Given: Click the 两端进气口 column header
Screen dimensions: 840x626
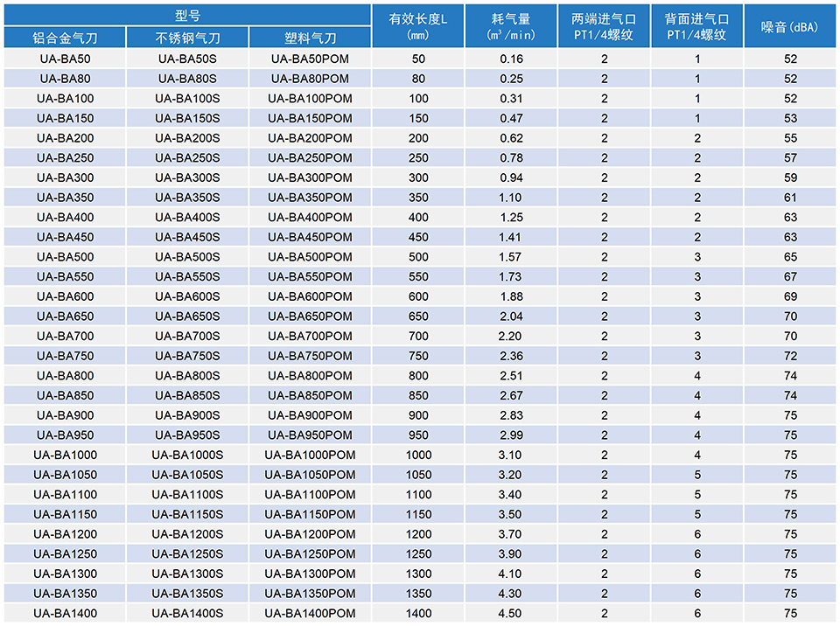Looking at the screenshot, I should 604,26.
